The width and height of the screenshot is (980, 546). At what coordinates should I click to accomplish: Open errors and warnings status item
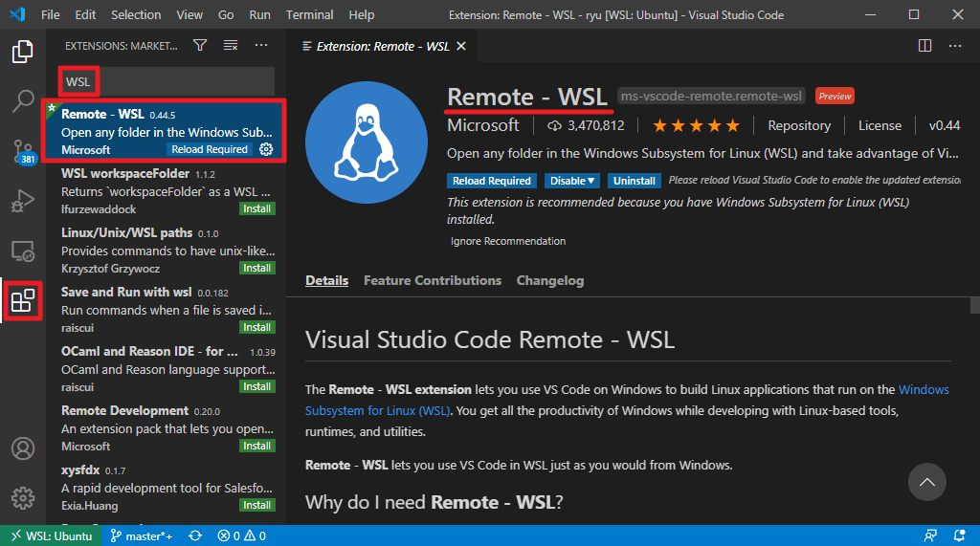[x=242, y=536]
